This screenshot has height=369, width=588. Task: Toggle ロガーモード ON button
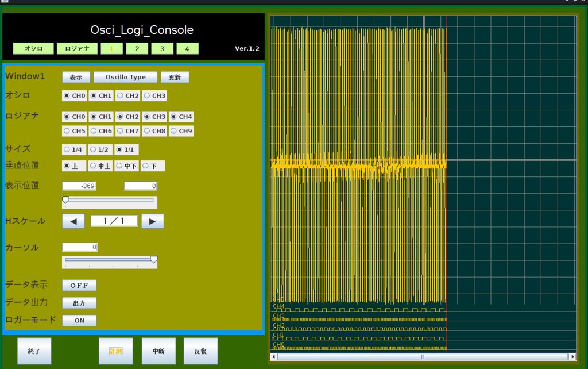(79, 321)
